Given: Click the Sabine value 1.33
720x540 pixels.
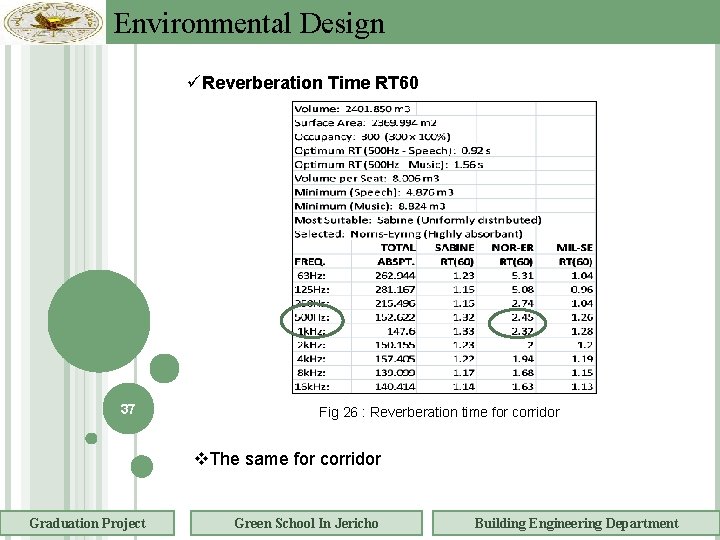Looking at the screenshot, I should point(463,331).
